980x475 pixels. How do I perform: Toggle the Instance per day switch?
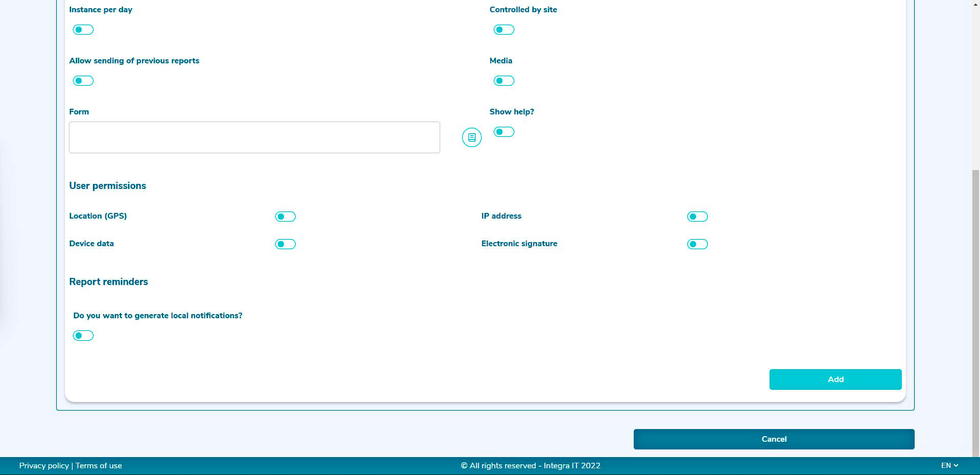point(83,30)
